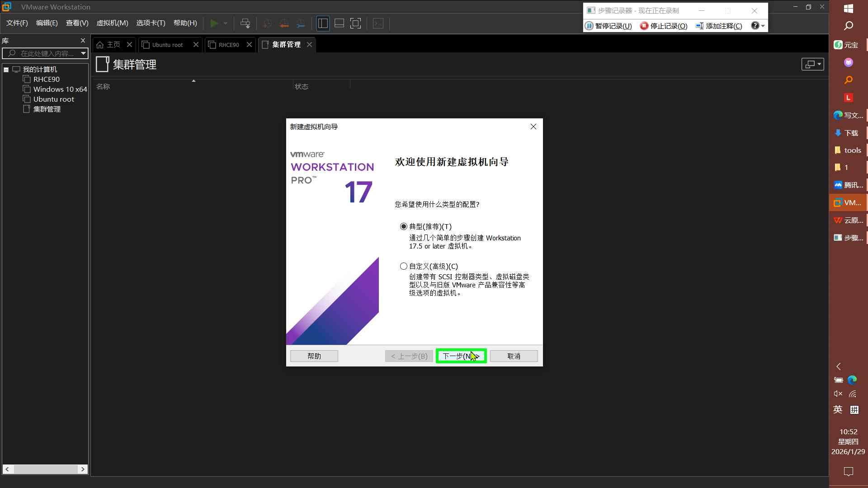The height and width of the screenshot is (488, 868).
Task: Click Send Ctrl+Alt+Del toolbar icon
Action: coord(245,23)
